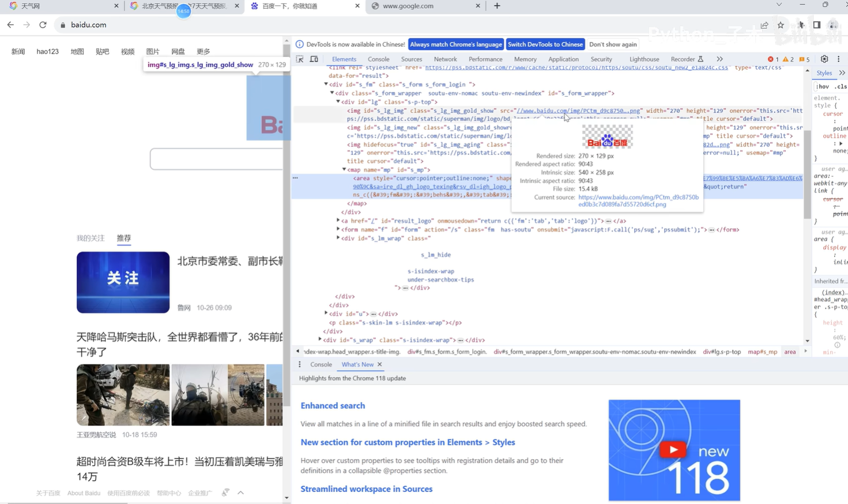Open the hao123 link on Baidu
The image size is (848, 504).
tap(47, 51)
